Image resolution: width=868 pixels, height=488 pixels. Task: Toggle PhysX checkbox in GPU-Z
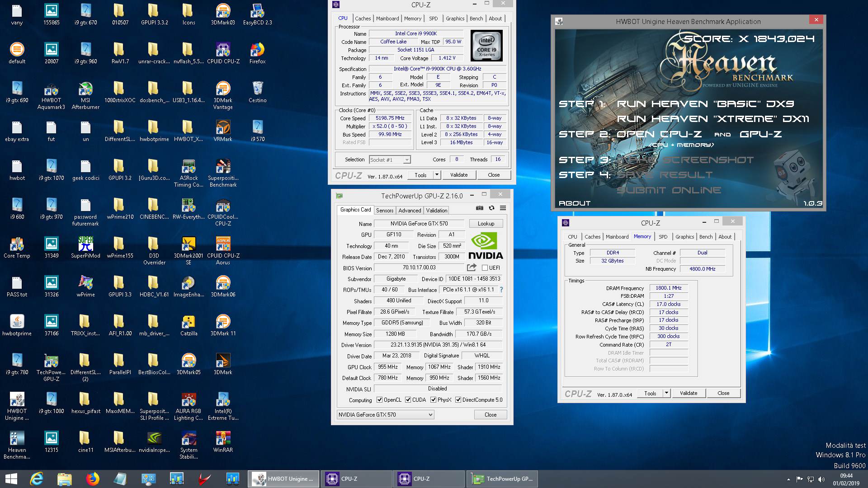[433, 400]
